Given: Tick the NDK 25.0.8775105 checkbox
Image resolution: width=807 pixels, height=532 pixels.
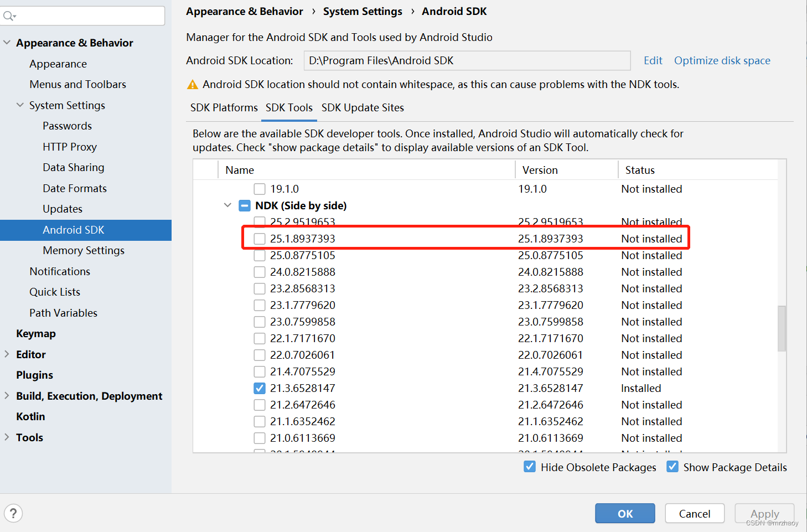Looking at the screenshot, I should 260,255.
